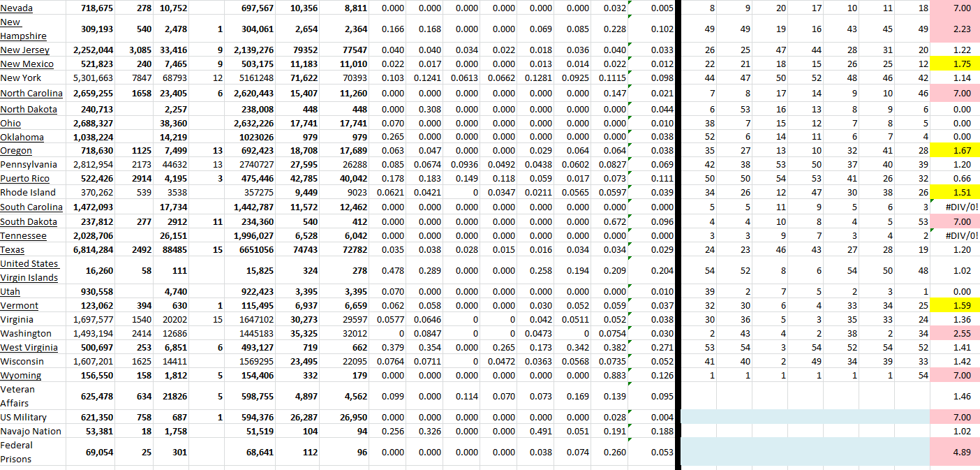Select yellow cell 1.75 in New Mexico row
Image resolution: width=980 pixels, height=470 pixels.
[x=954, y=64]
